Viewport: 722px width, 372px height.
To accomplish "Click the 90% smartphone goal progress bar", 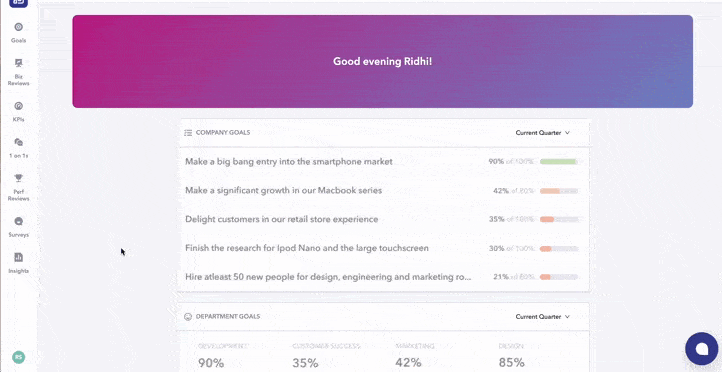I will pyautogui.click(x=559, y=162).
